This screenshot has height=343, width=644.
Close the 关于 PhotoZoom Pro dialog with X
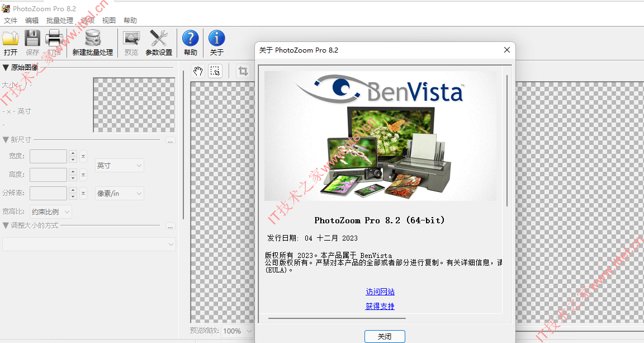(x=507, y=50)
